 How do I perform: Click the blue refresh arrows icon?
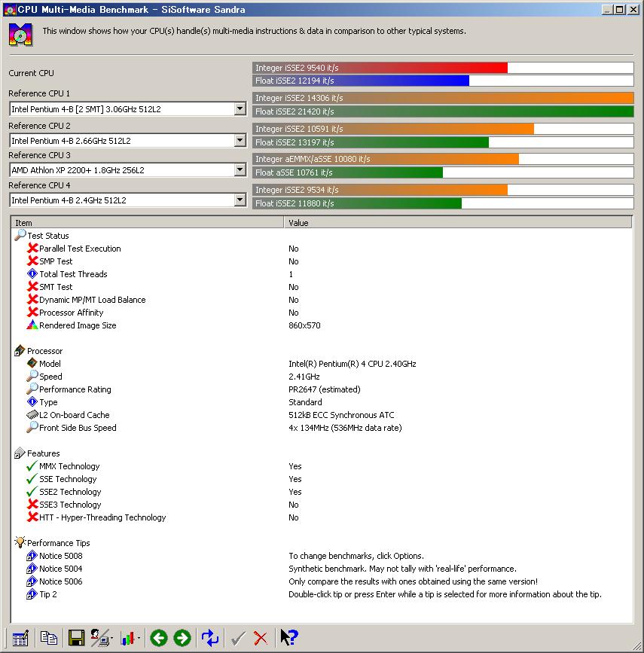coord(210,638)
